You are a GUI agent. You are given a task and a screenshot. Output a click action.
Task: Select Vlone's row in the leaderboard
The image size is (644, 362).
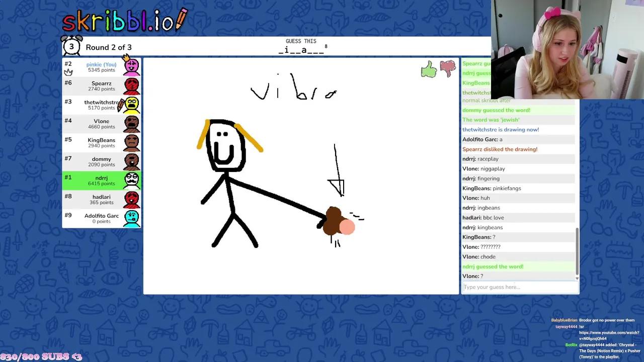pos(101,124)
